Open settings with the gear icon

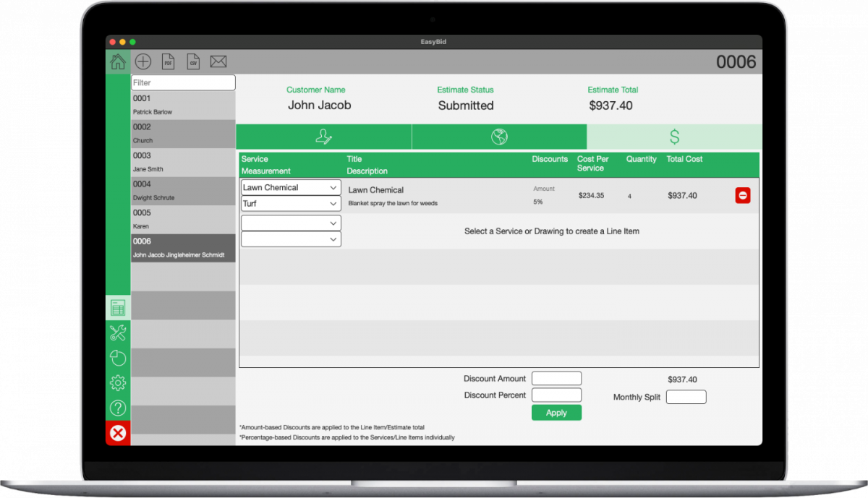tap(117, 382)
